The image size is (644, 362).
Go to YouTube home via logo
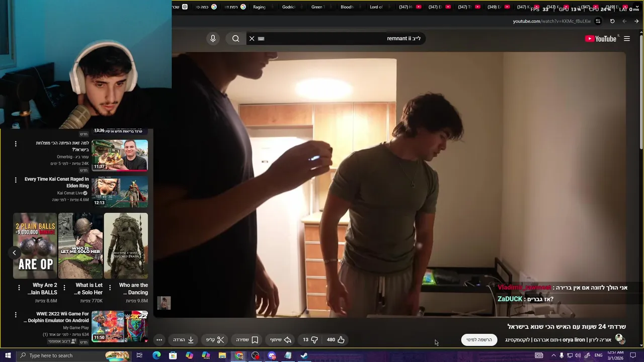click(601, 39)
